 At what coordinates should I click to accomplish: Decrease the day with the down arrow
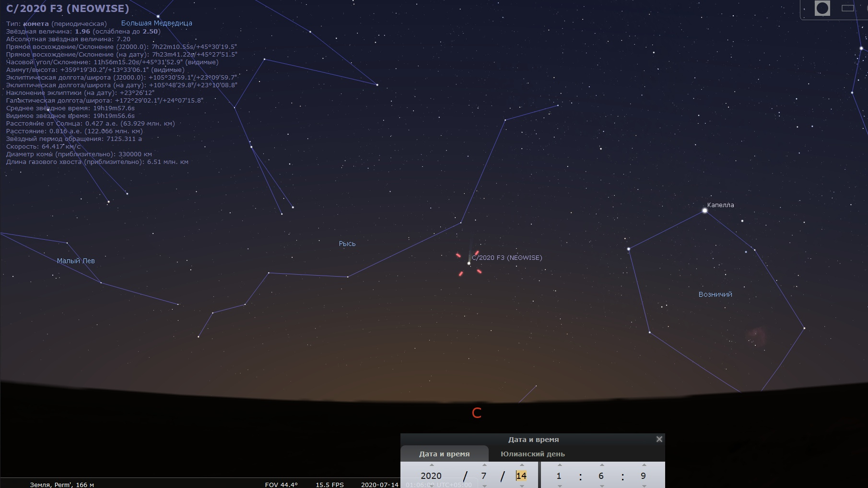[x=522, y=486]
